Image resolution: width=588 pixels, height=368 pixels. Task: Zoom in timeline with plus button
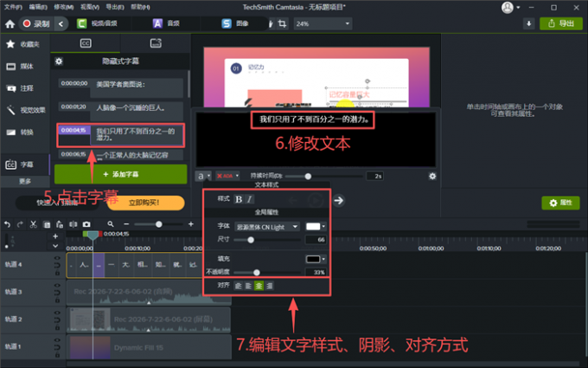click(x=191, y=224)
